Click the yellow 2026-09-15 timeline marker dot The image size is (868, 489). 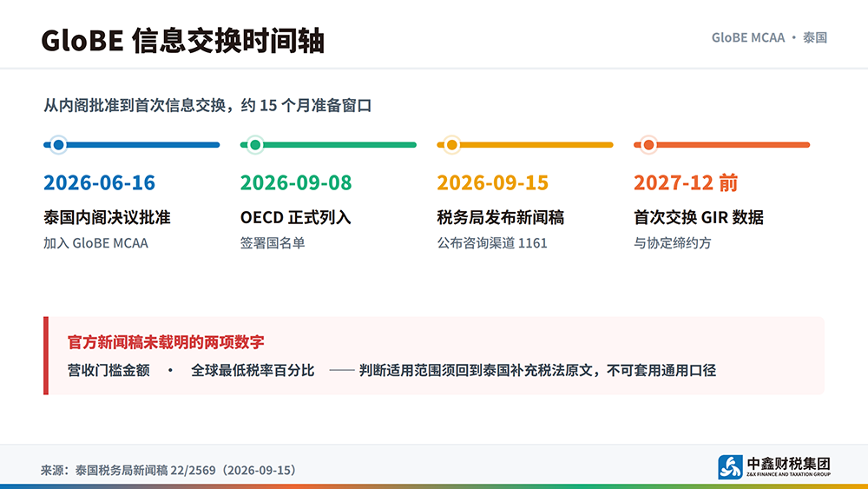click(x=451, y=145)
